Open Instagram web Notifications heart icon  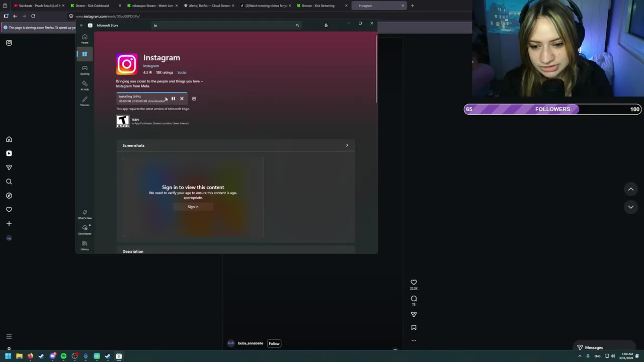[x=9, y=210]
